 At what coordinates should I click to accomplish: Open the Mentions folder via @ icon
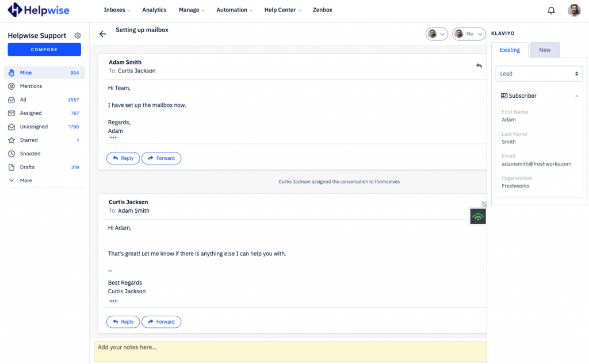[13, 86]
